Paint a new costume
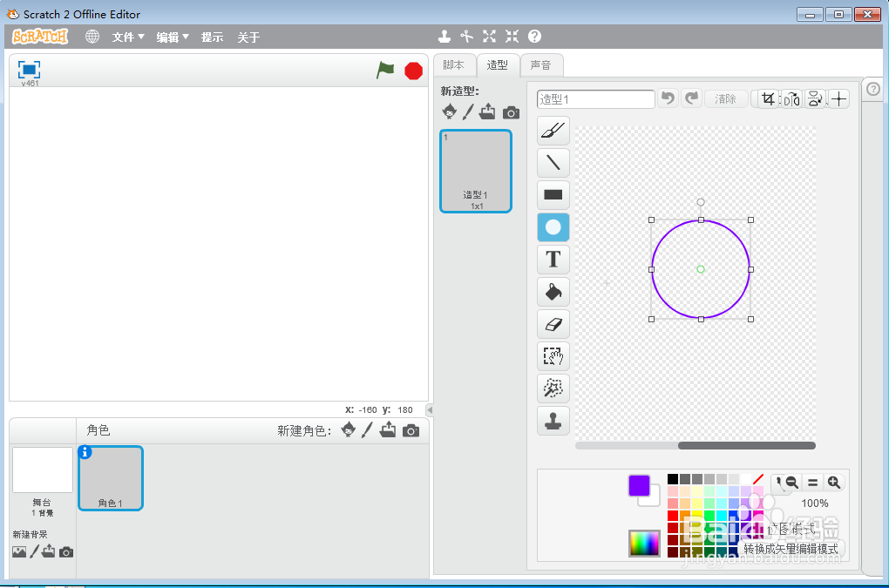889x588 pixels. 468,112
